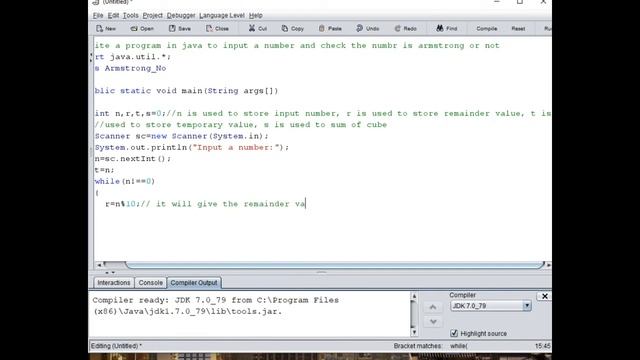This screenshot has height=360, width=640.
Task: Click the '15:45' cursor position indicator
Action: [543, 346]
